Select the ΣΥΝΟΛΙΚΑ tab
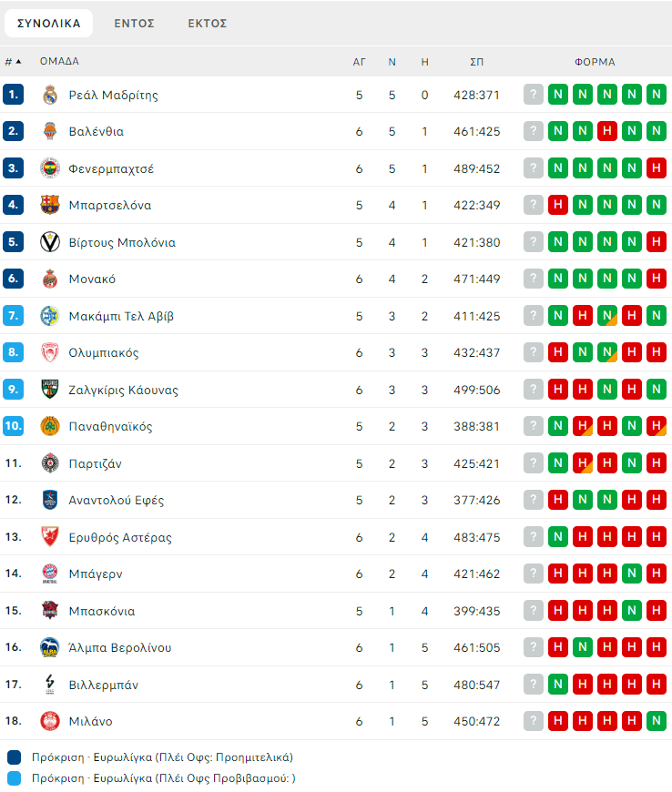672x792 pixels. (49, 23)
